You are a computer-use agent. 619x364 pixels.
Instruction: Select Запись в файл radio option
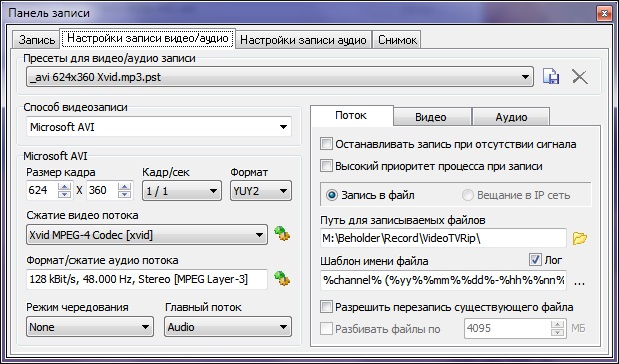pos(332,195)
